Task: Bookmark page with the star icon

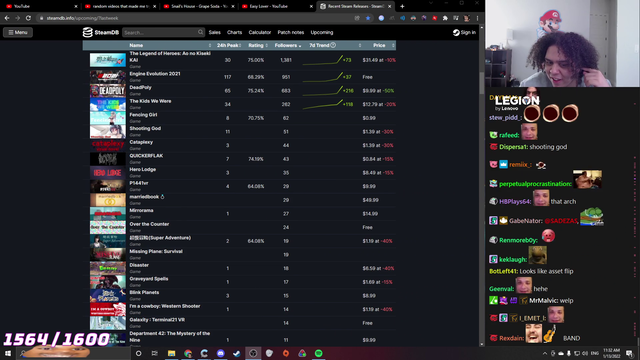Action: pos(368,18)
